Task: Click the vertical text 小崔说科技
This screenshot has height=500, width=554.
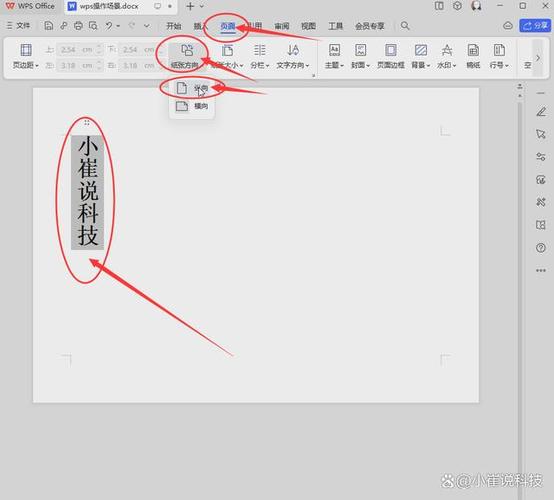Action: (x=88, y=192)
